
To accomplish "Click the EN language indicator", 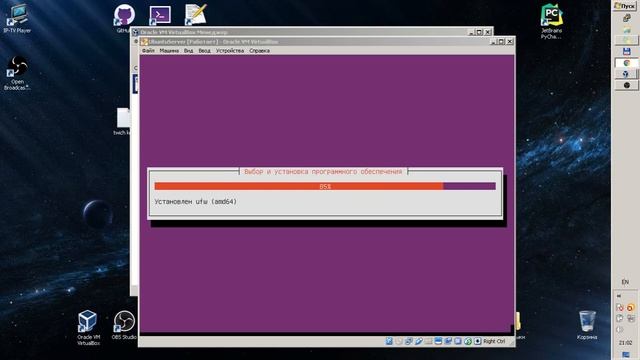I will tap(625, 282).
